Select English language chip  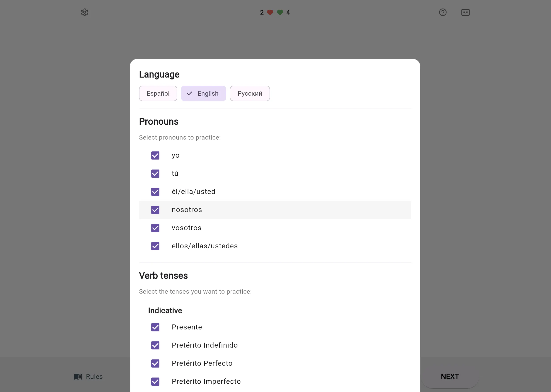pyautogui.click(x=203, y=93)
